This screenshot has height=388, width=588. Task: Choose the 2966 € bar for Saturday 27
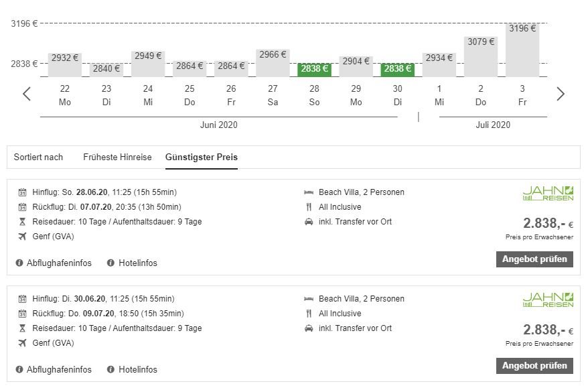coord(273,62)
